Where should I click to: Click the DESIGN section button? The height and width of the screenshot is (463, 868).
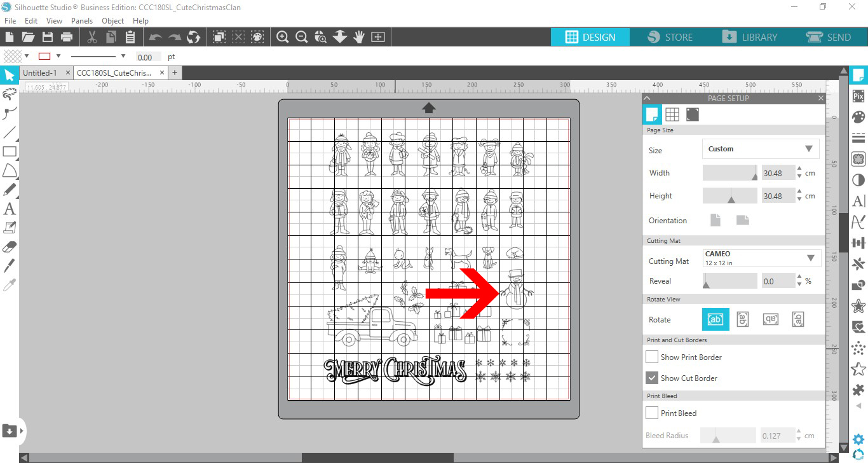click(x=590, y=37)
